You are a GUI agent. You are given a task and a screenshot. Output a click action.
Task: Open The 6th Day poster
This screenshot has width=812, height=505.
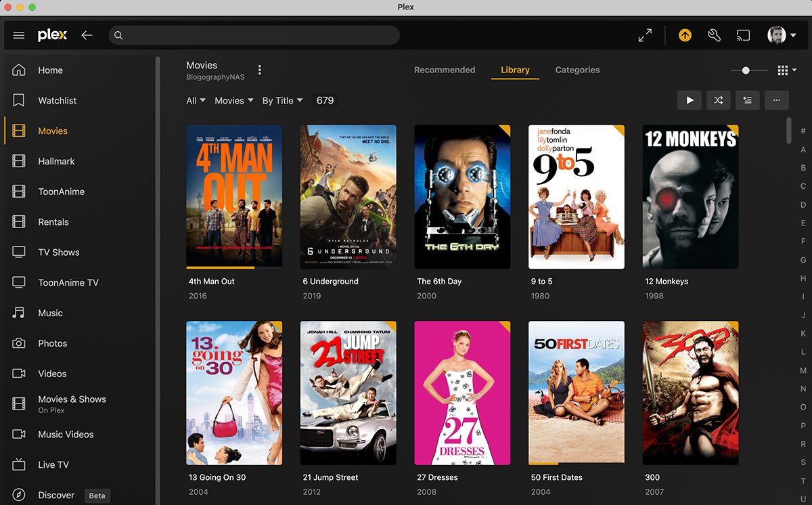[x=462, y=196]
